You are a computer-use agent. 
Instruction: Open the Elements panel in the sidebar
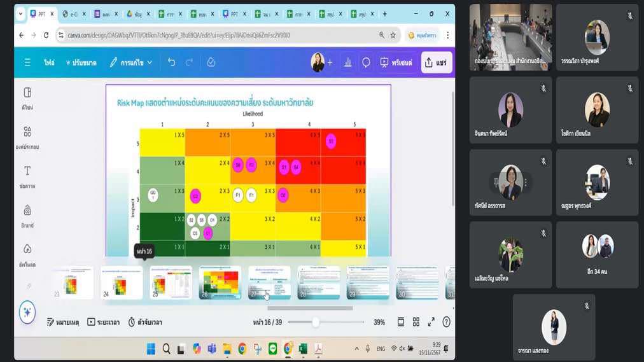click(27, 136)
